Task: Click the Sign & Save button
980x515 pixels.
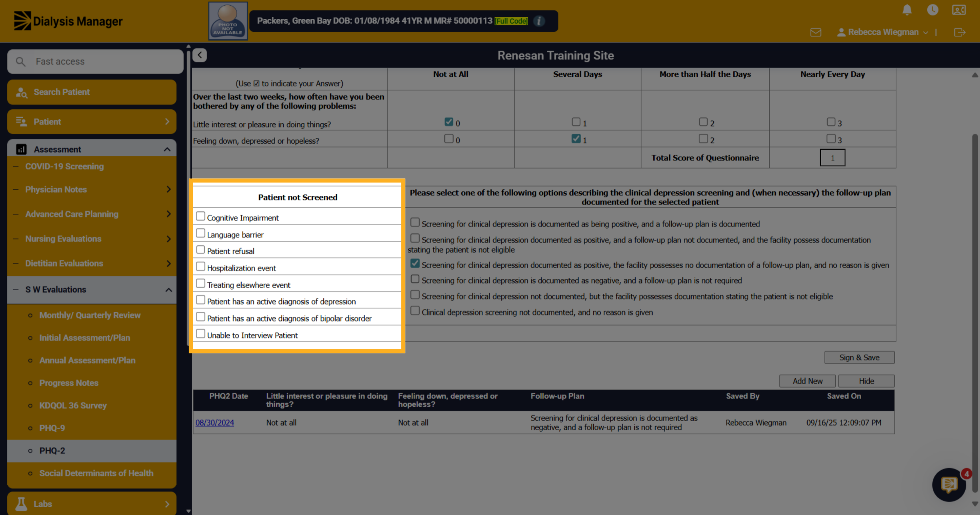Action: [860, 357]
